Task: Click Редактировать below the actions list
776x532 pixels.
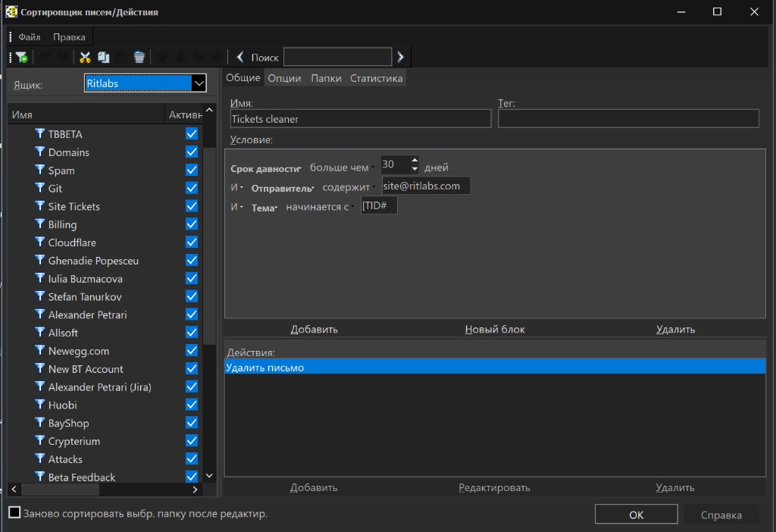Action: (x=494, y=487)
